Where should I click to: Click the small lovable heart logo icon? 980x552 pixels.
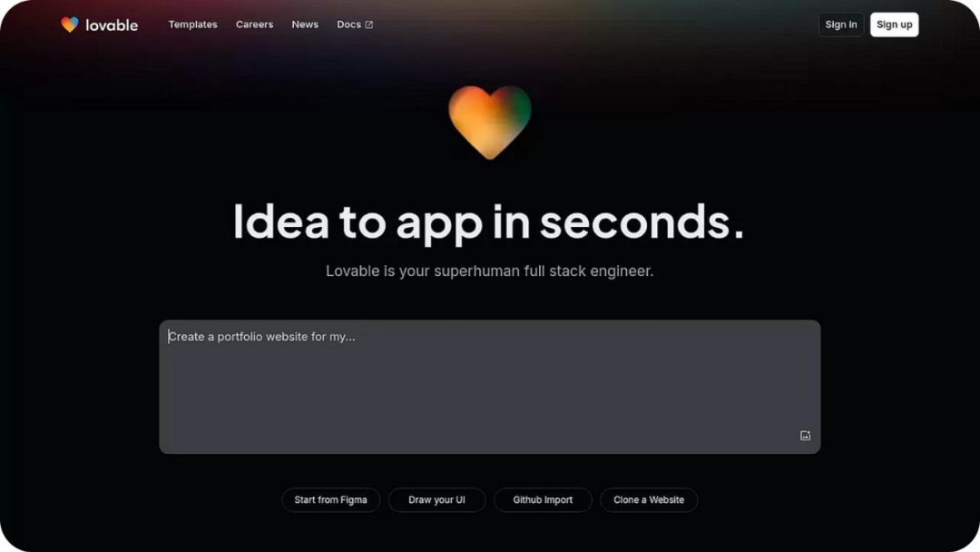pyautogui.click(x=70, y=25)
